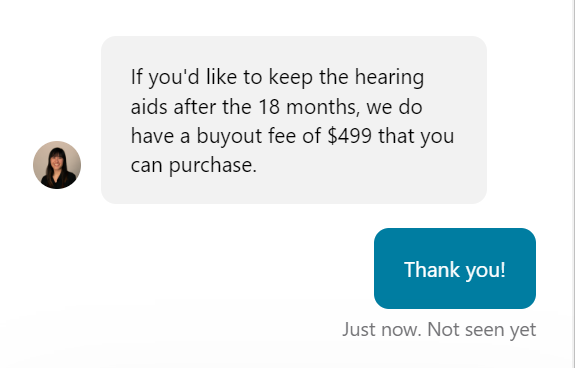575x368 pixels.
Task: Select the agent's buyout fee message bubble
Action: point(294,120)
